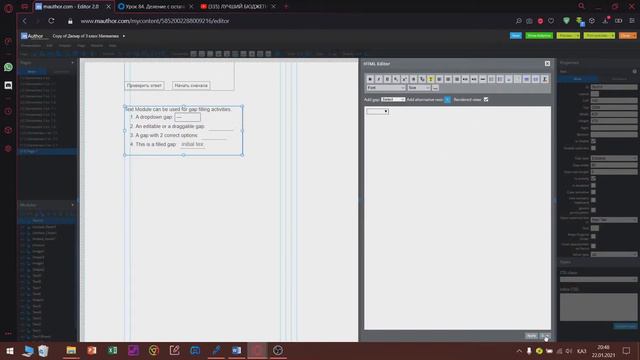The image size is (640, 360).
Task: Open OBS Studio from taskbar
Action: 278,351
